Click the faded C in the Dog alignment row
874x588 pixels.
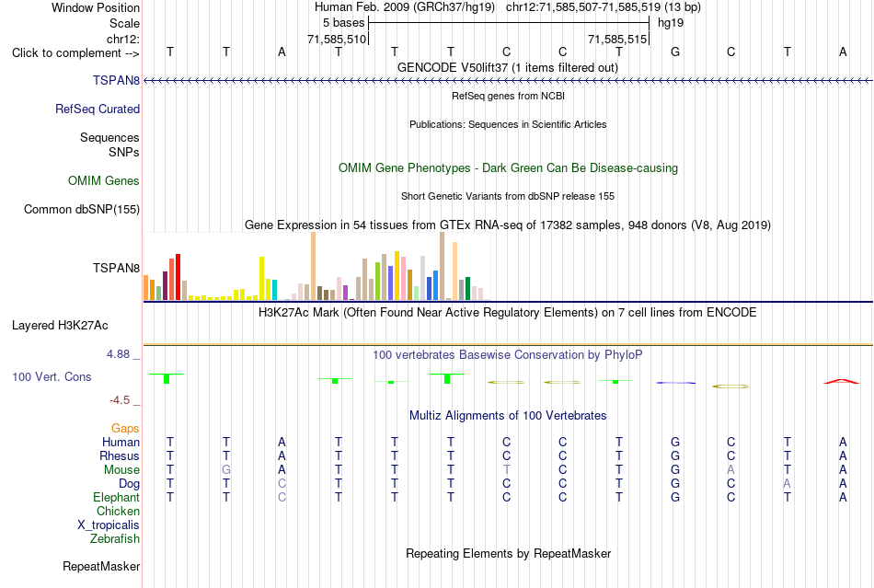click(x=282, y=484)
